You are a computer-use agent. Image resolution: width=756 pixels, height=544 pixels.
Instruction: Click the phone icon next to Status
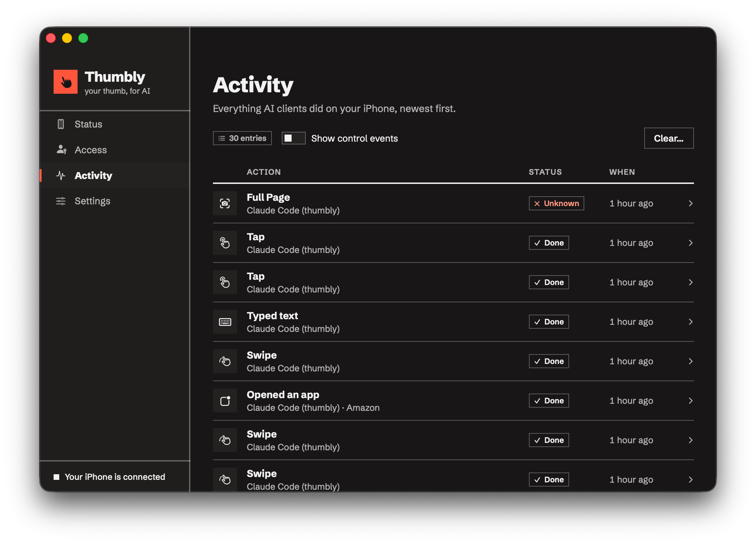coord(61,124)
